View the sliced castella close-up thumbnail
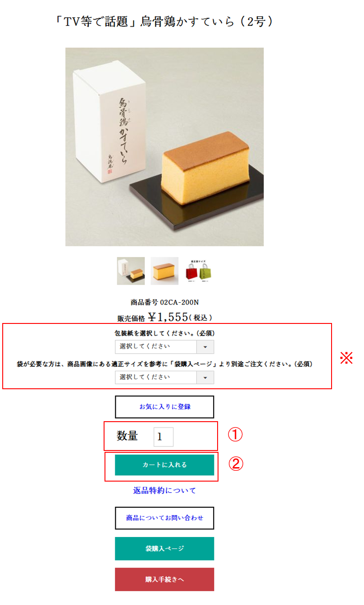 pos(164,271)
